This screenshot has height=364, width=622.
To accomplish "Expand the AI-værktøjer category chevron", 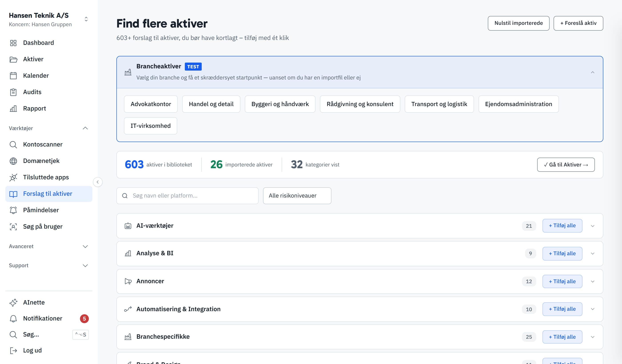I will [592, 226].
